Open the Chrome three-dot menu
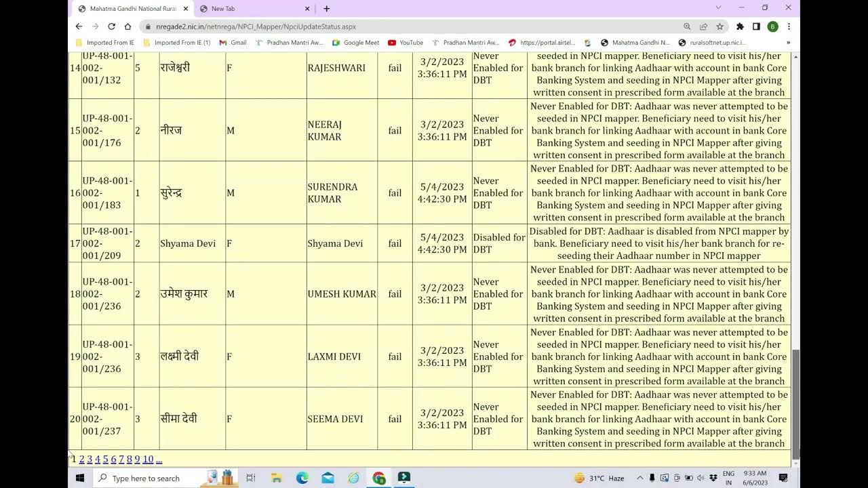Image resolution: width=868 pixels, height=488 pixels. coord(789,26)
